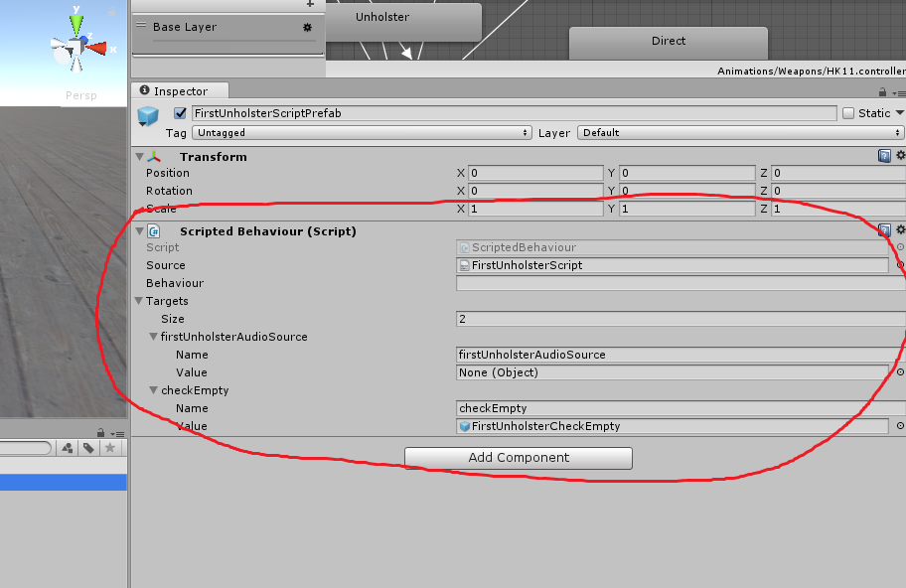Click the Transform component gear menu
The image size is (906, 588).
(x=900, y=156)
